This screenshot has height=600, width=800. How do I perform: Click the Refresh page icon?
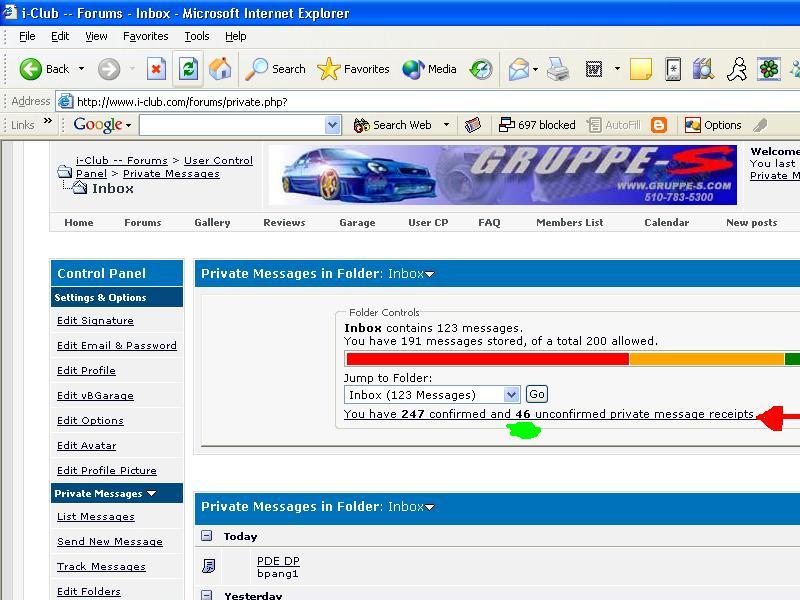click(x=188, y=69)
